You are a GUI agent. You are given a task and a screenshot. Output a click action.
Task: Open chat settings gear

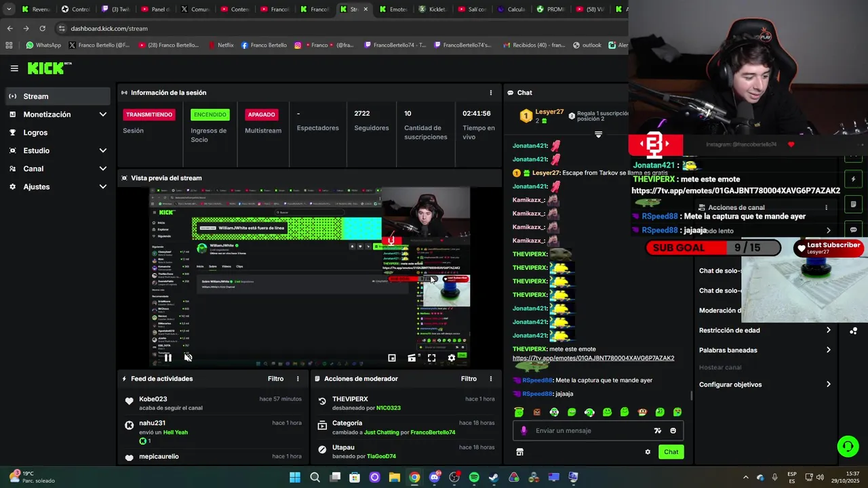coord(648,452)
